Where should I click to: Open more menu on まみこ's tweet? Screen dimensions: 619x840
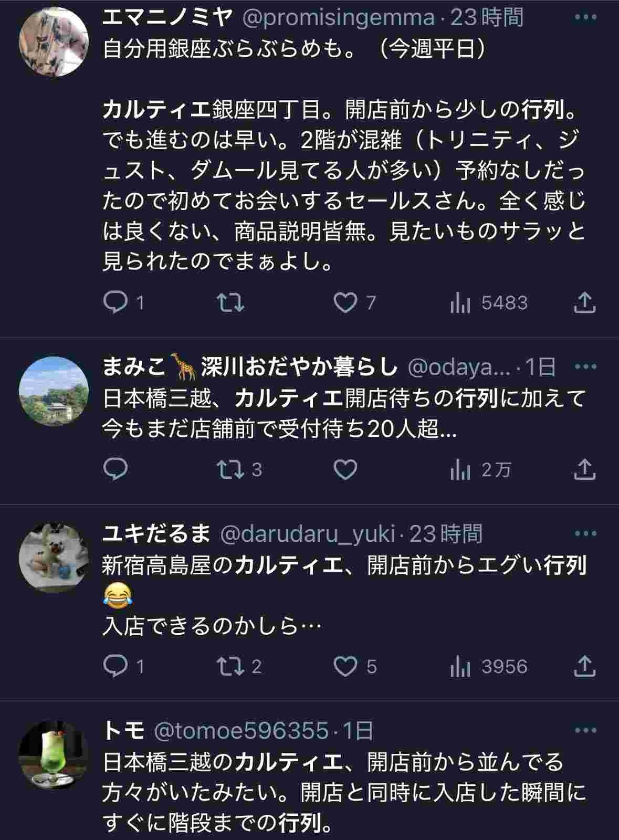click(x=585, y=367)
